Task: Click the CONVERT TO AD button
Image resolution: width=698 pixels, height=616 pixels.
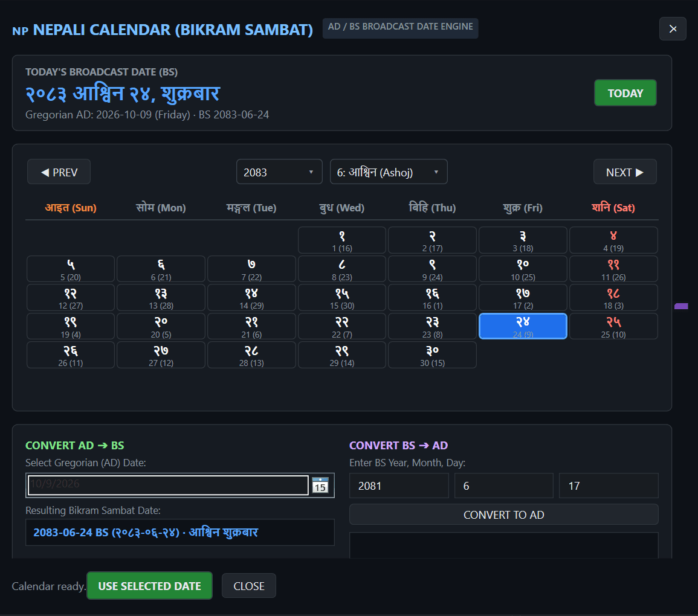Action: point(504,515)
